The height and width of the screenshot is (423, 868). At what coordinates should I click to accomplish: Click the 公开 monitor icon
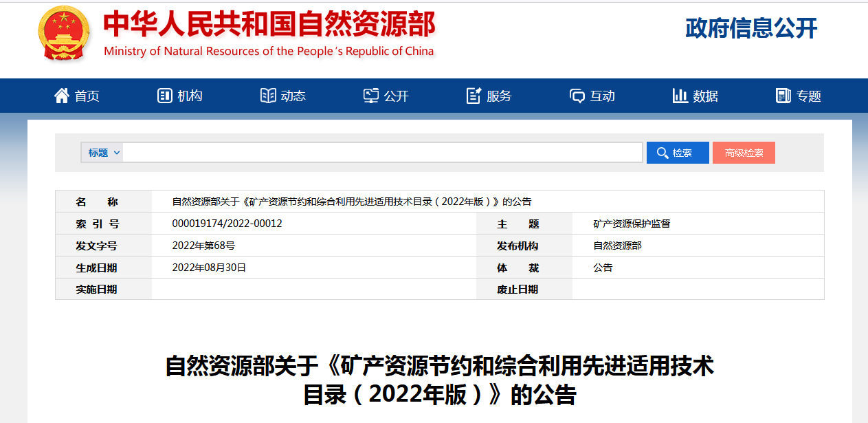(371, 96)
